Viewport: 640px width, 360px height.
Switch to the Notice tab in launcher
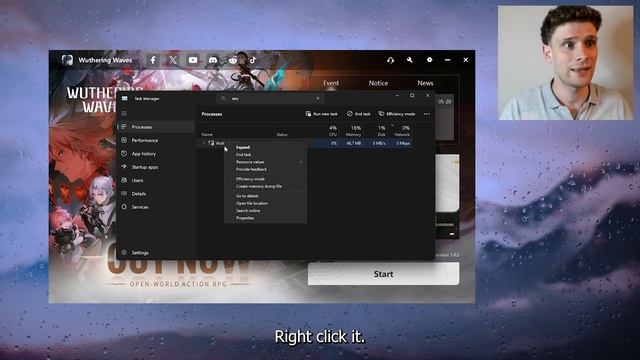(x=378, y=83)
